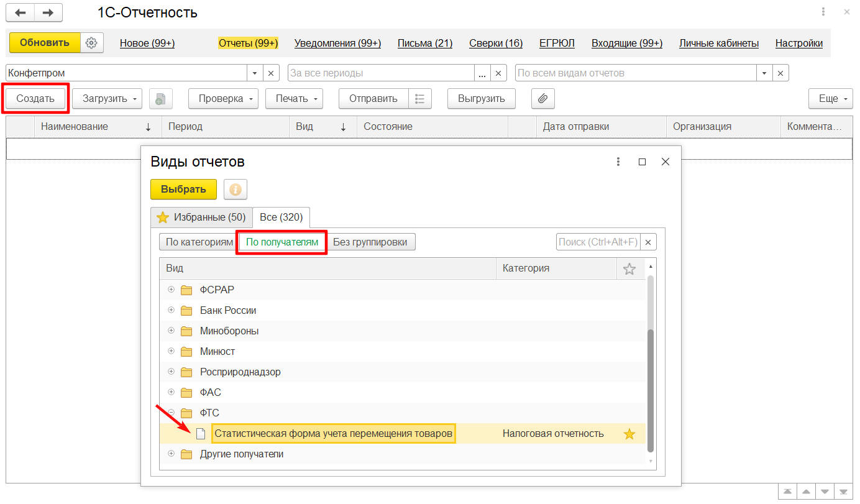
Task: Switch grouping to Без группировки
Action: (x=370, y=242)
